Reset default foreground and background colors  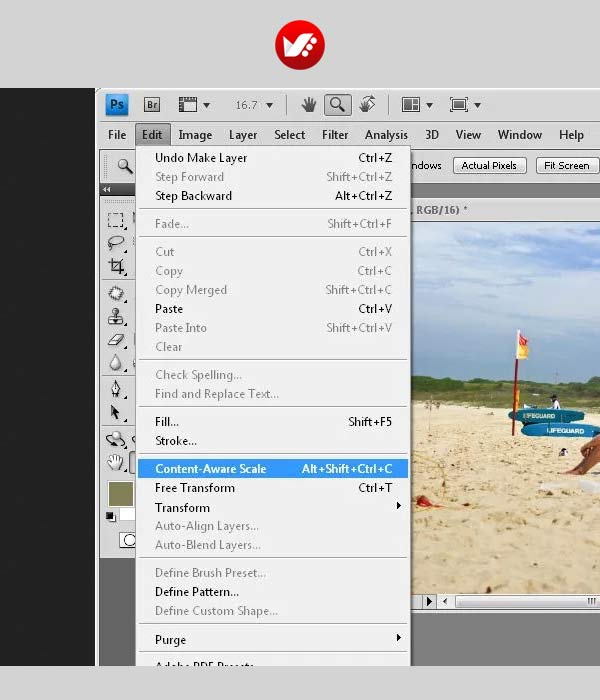[111, 517]
